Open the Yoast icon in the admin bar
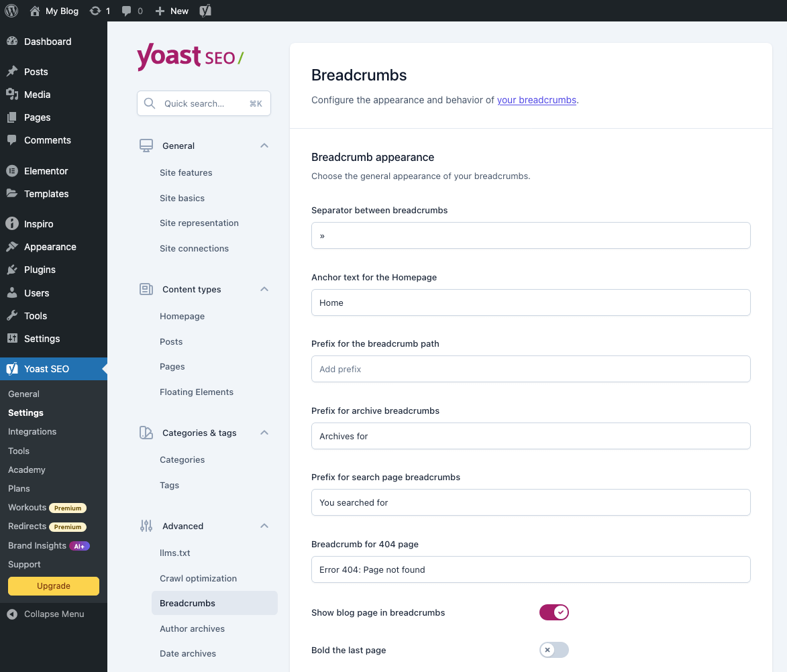This screenshot has height=672, width=787. pos(205,10)
